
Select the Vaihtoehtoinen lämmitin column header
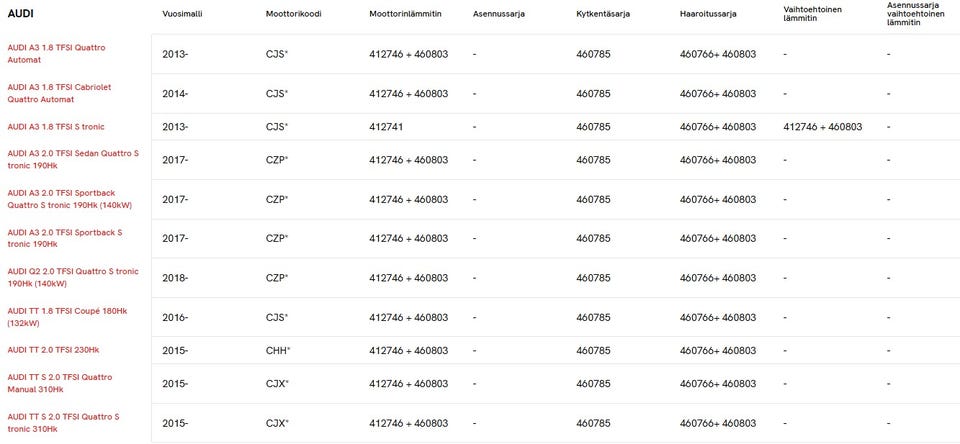coord(812,12)
